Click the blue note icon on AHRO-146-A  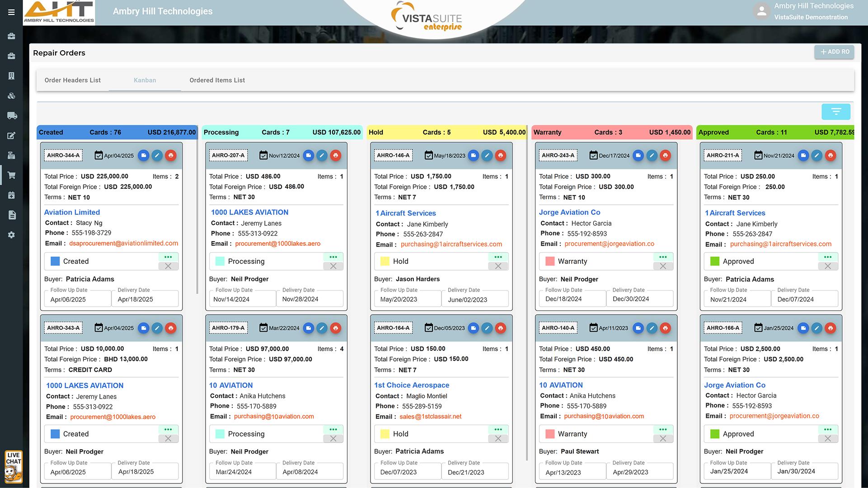coord(473,155)
